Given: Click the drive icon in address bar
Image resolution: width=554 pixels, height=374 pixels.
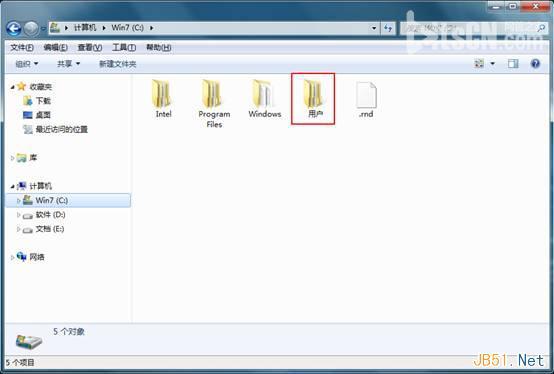Looking at the screenshot, I should coord(55,27).
